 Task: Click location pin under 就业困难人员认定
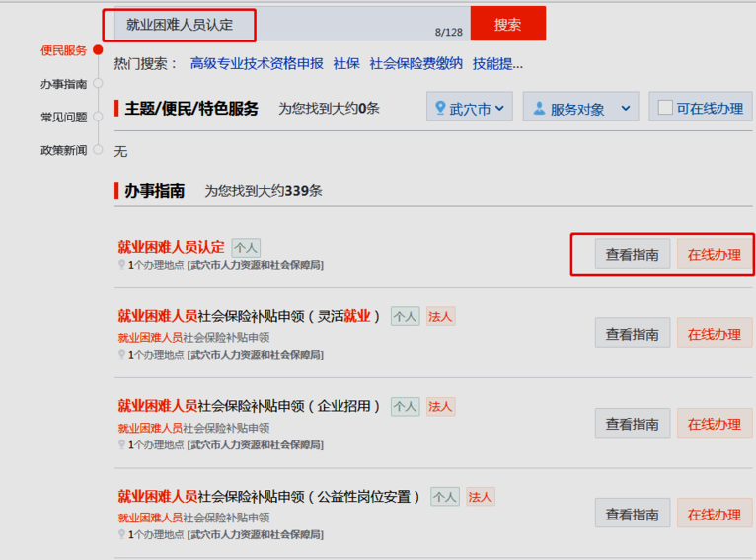point(121,265)
